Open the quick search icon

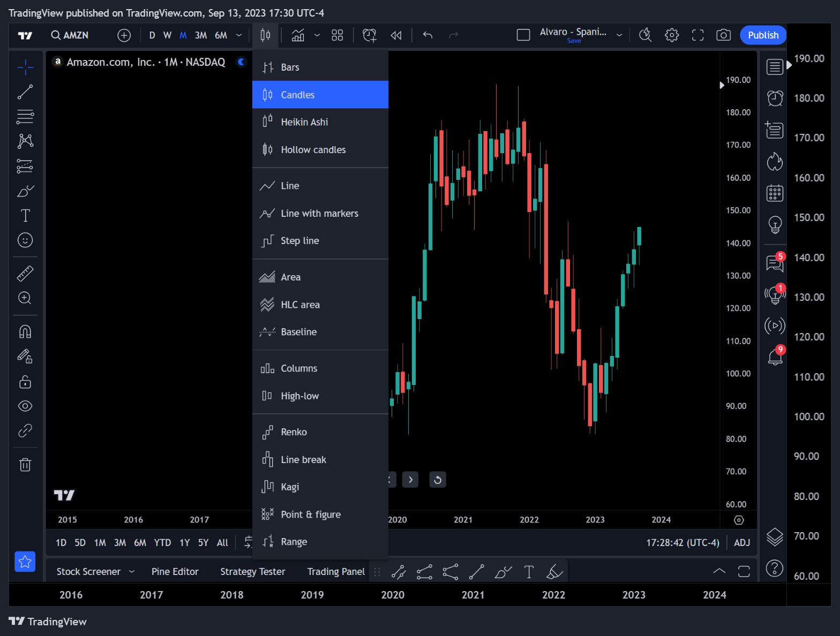pos(646,35)
